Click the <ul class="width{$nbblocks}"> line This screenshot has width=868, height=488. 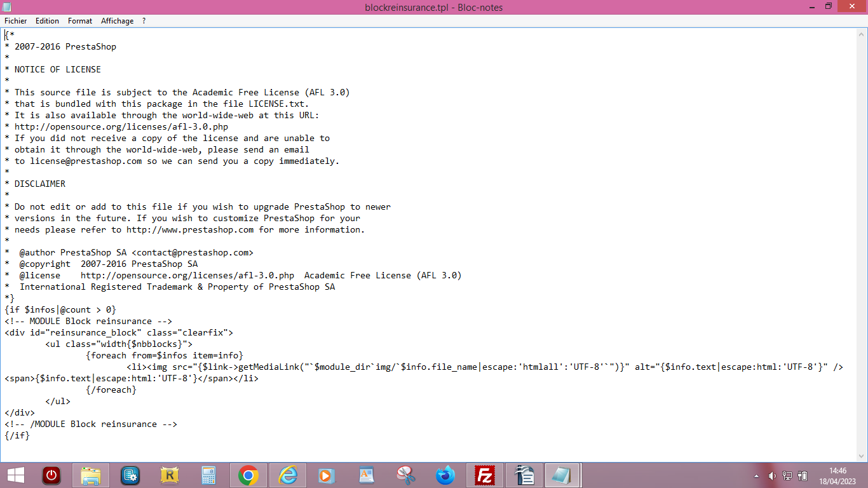pos(119,344)
